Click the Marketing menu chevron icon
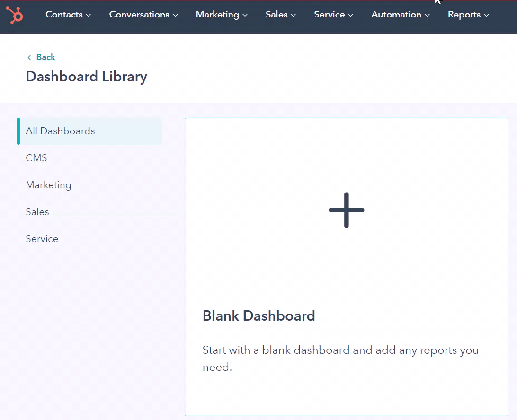The width and height of the screenshot is (517, 420). click(x=244, y=15)
